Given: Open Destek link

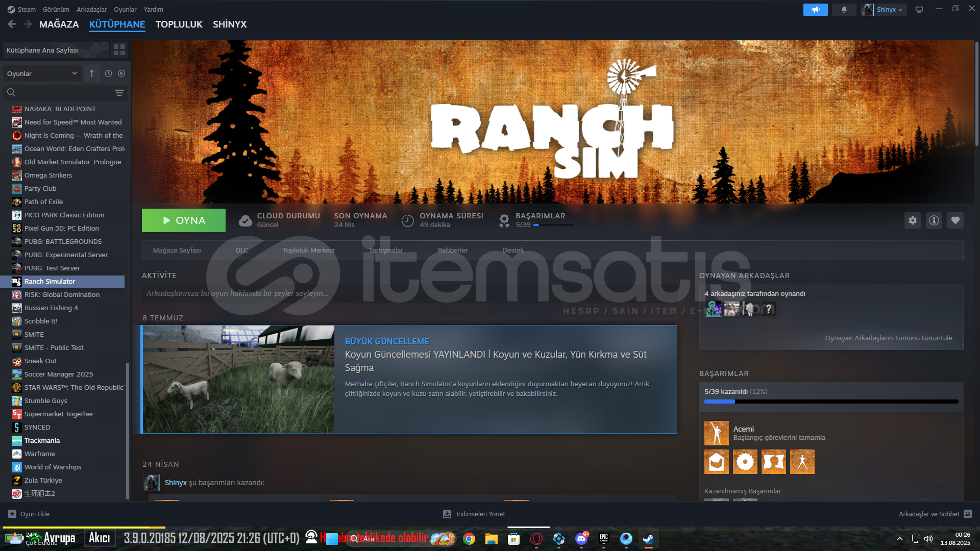Looking at the screenshot, I should click(x=513, y=250).
